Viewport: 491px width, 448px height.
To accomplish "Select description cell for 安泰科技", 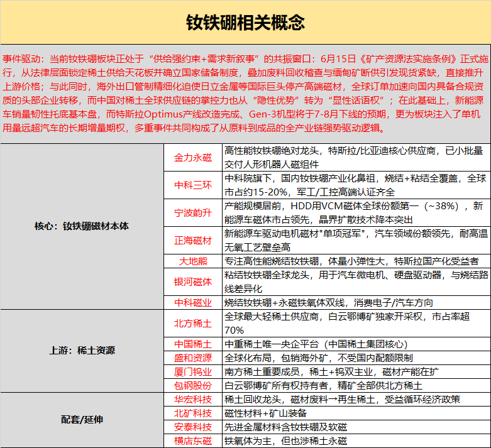I will (x=356, y=427).
